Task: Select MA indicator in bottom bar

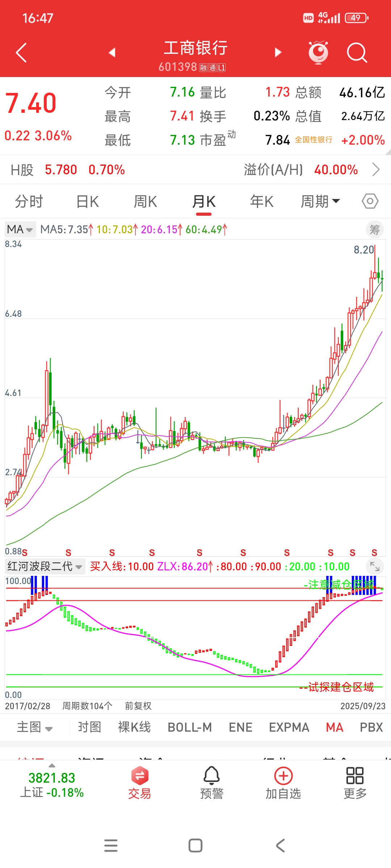Action: point(335,727)
